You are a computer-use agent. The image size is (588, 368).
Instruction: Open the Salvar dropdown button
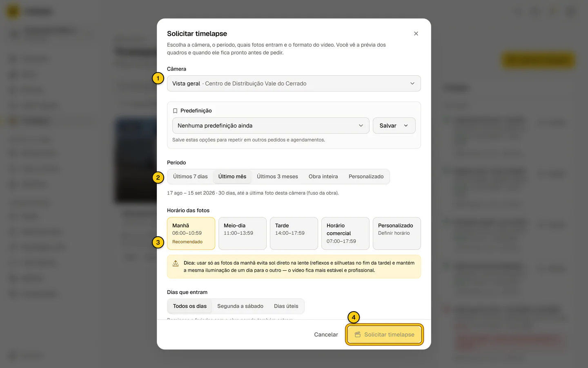tap(394, 126)
